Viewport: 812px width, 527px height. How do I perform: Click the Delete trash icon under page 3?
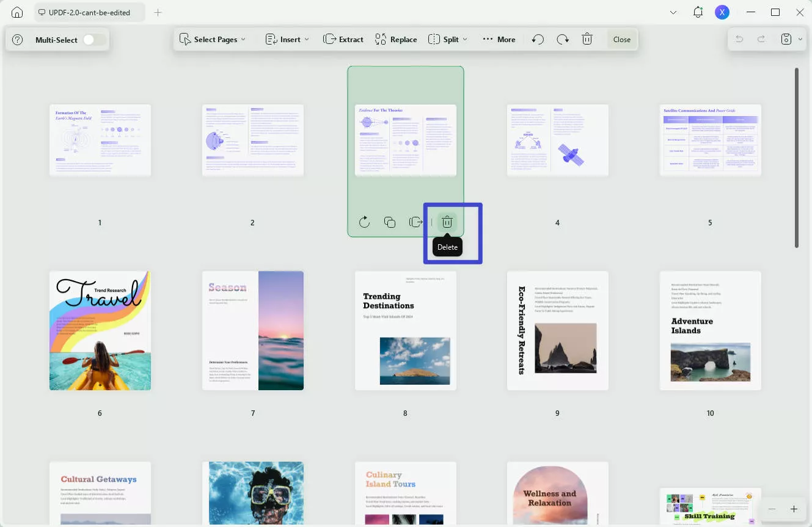coord(447,222)
